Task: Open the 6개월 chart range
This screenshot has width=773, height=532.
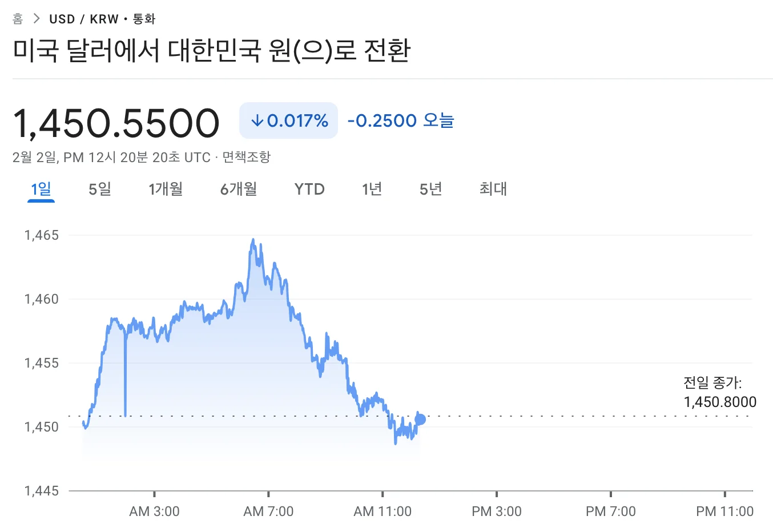Action: [239, 189]
